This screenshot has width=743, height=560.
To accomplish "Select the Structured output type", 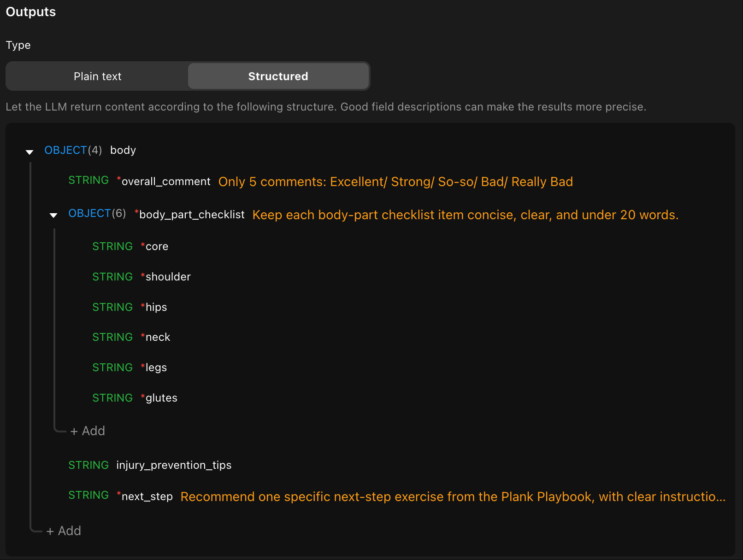I will [278, 76].
